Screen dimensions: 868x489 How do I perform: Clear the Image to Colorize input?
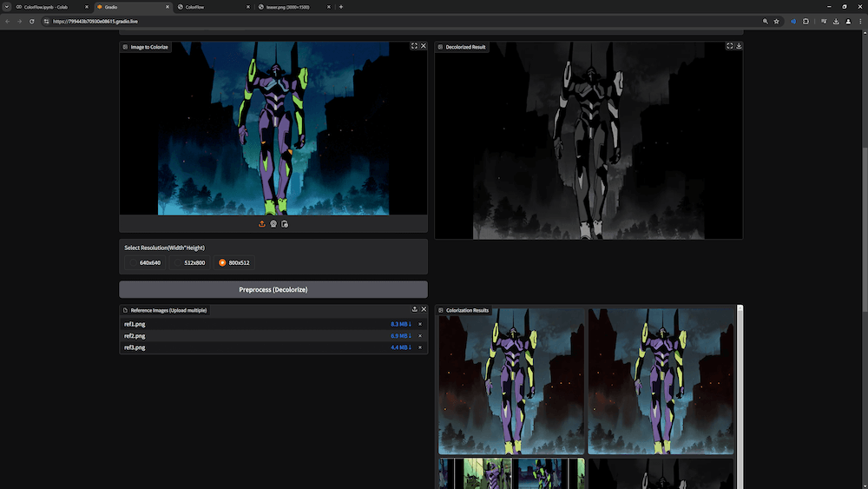pos(424,46)
